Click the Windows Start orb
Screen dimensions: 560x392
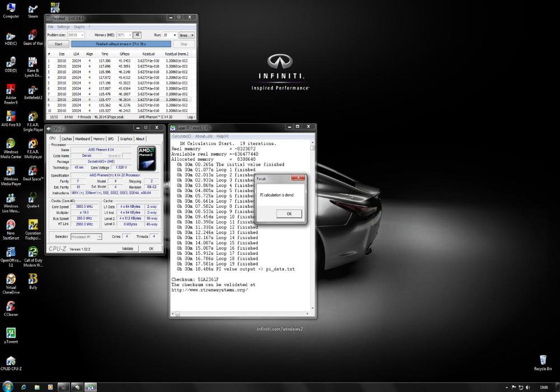[7, 386]
